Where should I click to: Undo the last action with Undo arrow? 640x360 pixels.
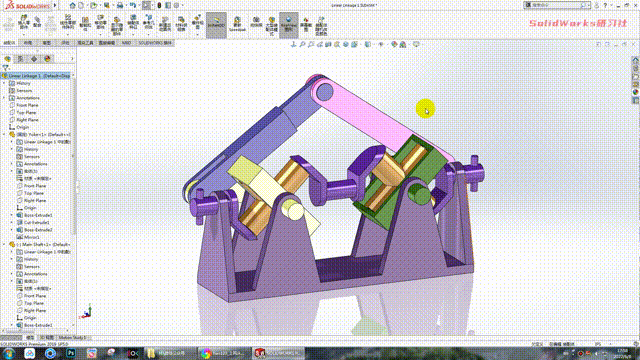[x=133, y=5]
